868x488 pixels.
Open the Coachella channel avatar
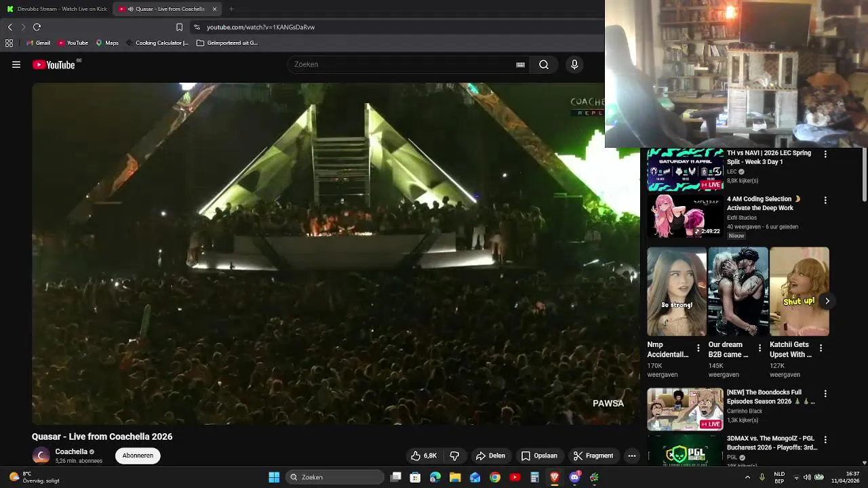coord(41,455)
